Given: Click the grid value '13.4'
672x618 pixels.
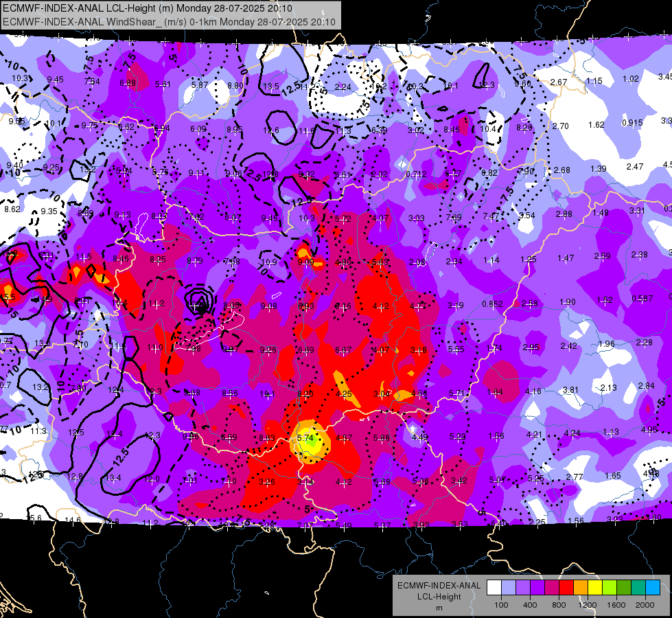Looking at the screenshot, I should pos(113,477).
